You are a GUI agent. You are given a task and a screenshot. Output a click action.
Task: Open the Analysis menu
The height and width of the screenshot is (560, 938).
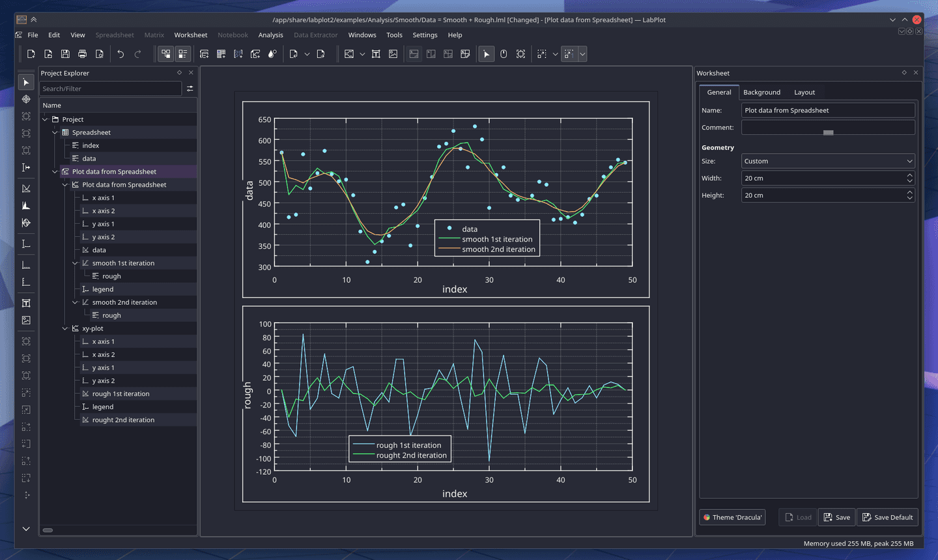pos(270,35)
